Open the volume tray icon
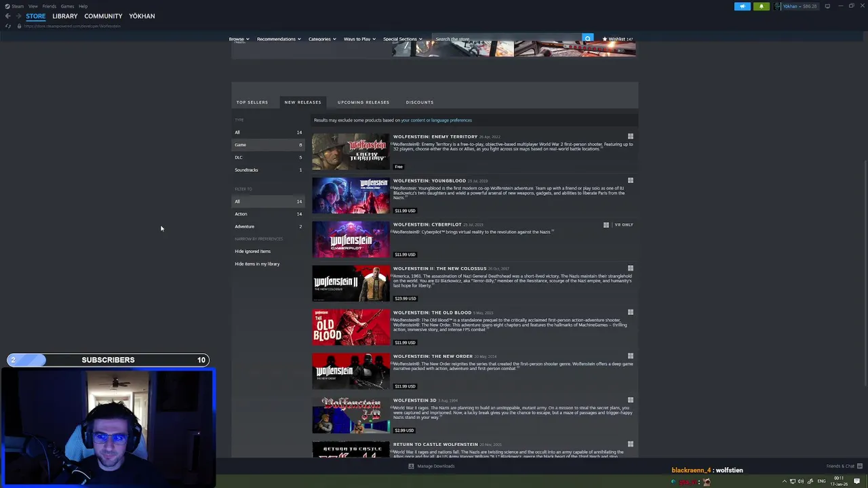The image size is (868, 488). tap(801, 481)
